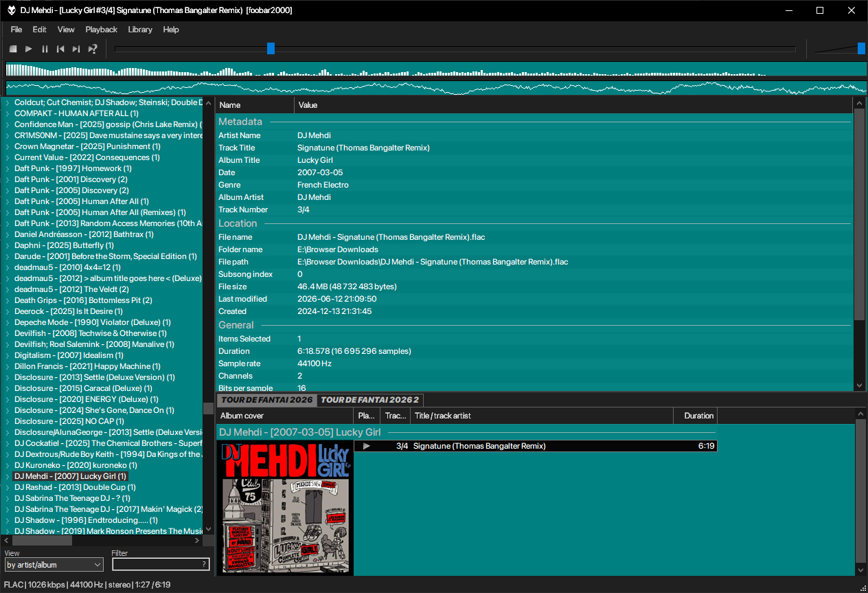The height and width of the screenshot is (593, 868).
Task: Expand Darude - Before the Storm node
Action: click(8, 256)
